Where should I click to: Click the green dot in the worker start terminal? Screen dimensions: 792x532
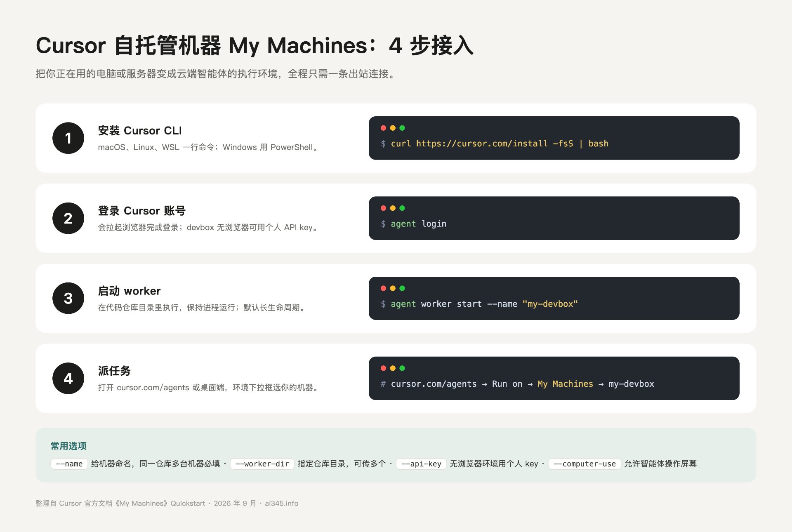tap(402, 288)
